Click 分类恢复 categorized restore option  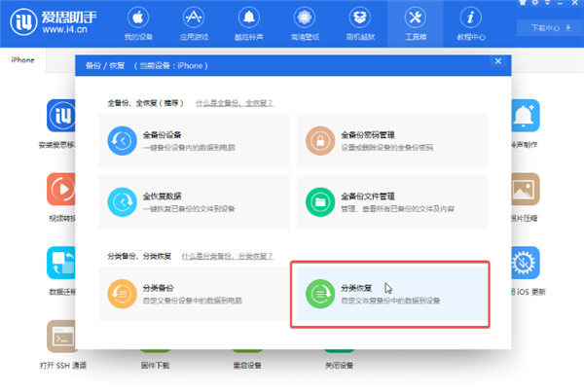click(391, 294)
